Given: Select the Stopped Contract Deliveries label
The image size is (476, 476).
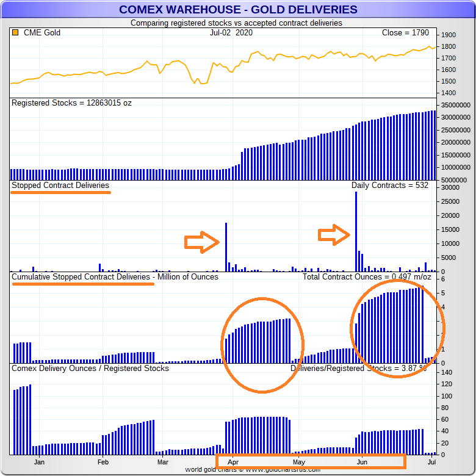Looking at the screenshot, I should click(60, 185).
